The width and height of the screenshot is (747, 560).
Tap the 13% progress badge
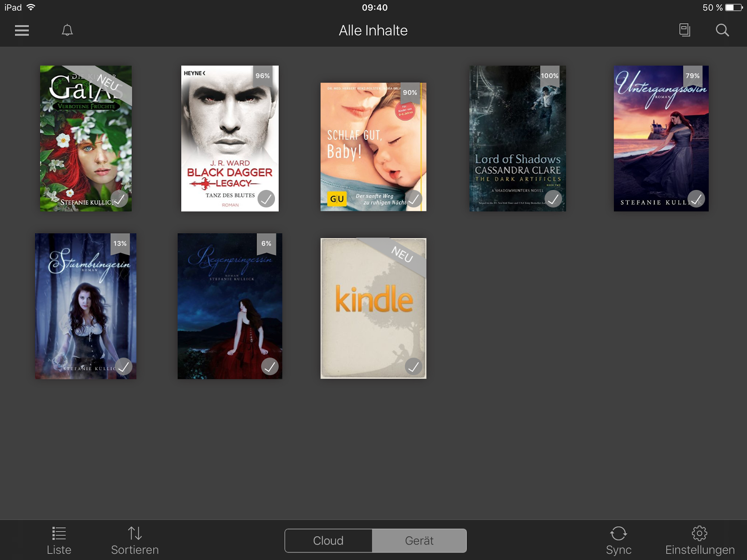(120, 244)
